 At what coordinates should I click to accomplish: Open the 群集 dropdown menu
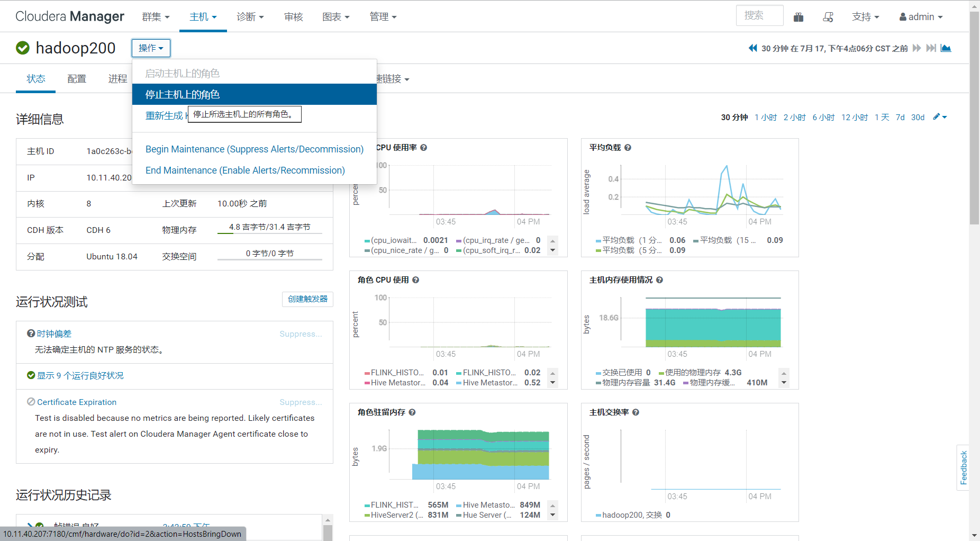pyautogui.click(x=156, y=17)
